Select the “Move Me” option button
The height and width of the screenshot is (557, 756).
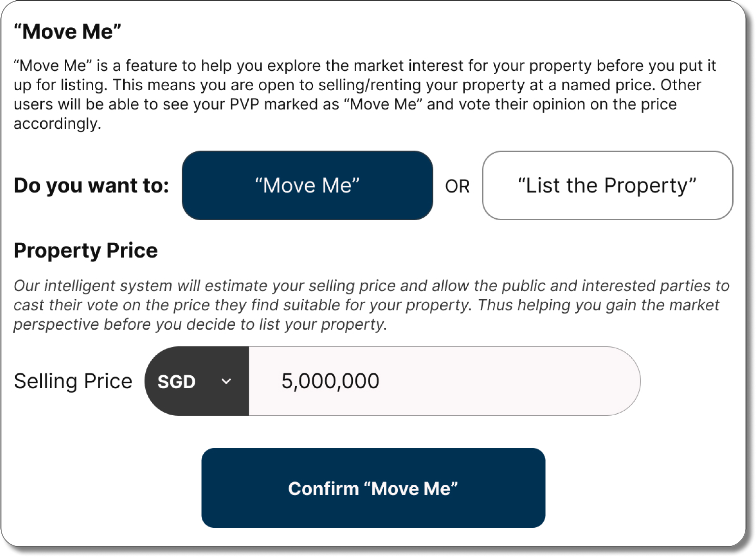[x=307, y=185]
